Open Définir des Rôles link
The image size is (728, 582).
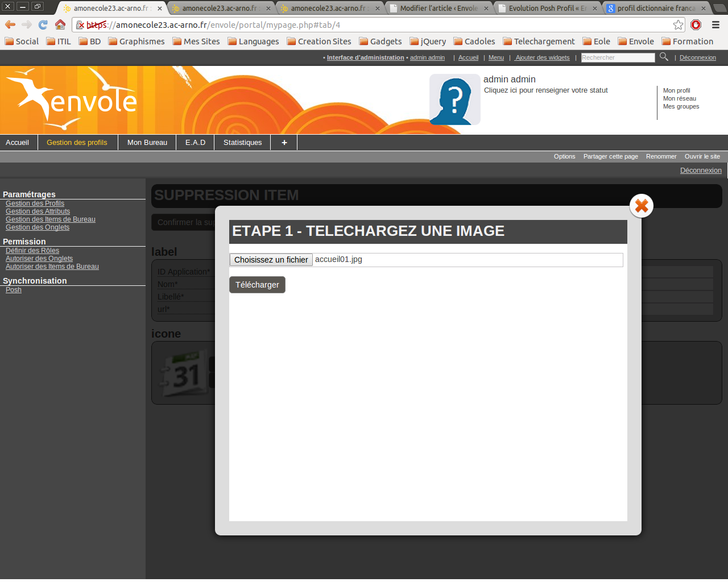(x=32, y=251)
